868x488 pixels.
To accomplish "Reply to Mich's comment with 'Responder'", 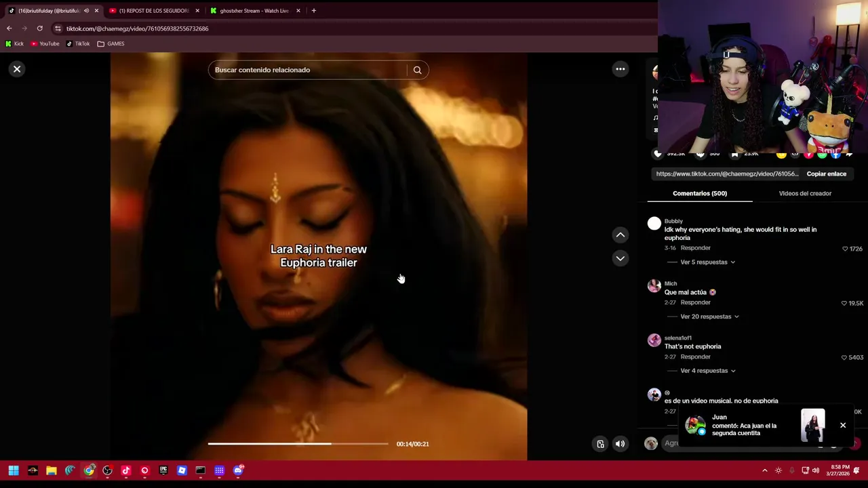I will [x=695, y=302].
